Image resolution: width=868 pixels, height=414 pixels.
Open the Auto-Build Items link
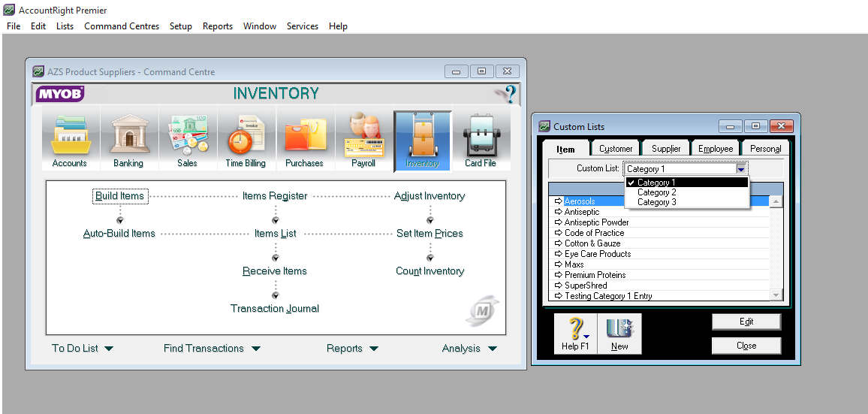[119, 234]
